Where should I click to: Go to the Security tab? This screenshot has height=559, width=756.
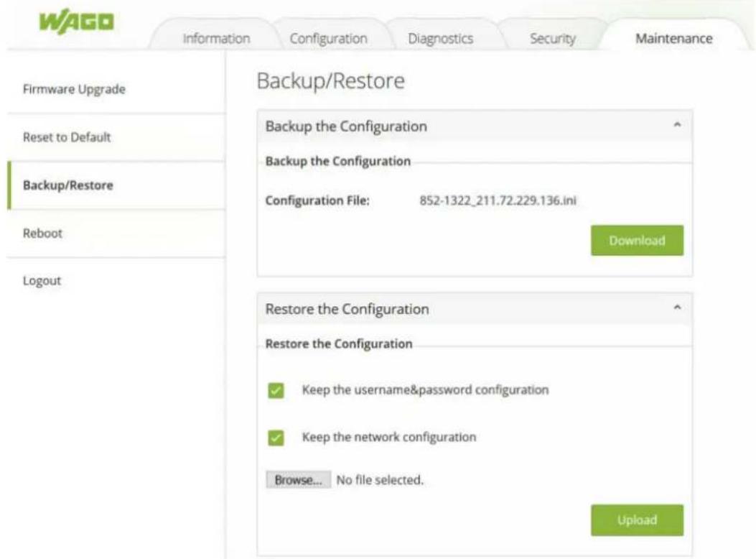pyautogui.click(x=553, y=38)
